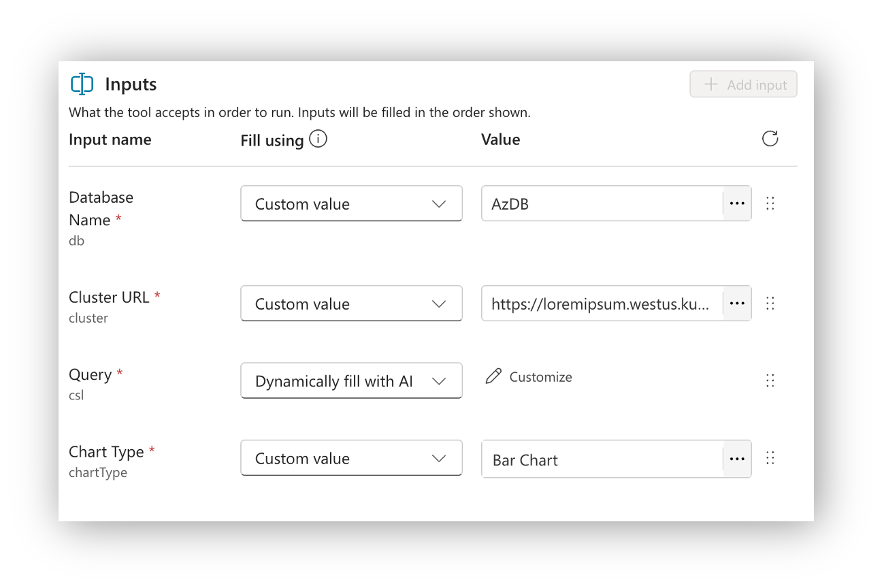
Task: Open Fill using dropdown for Database Name
Action: click(351, 203)
